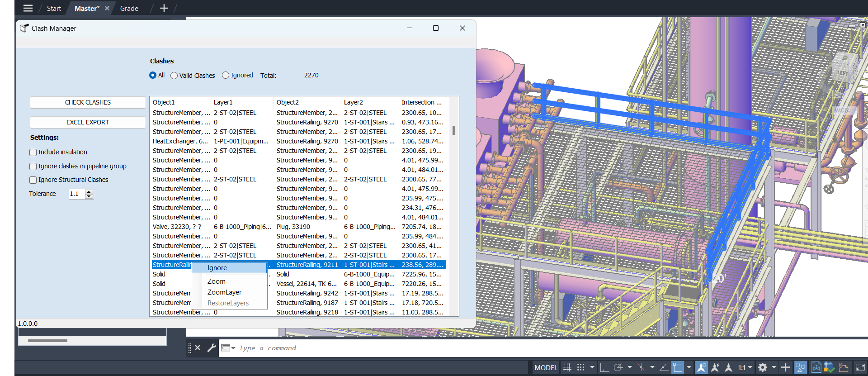868x376 pixels.
Task: Click the EXCEL EXPORT button
Action: 88,122
